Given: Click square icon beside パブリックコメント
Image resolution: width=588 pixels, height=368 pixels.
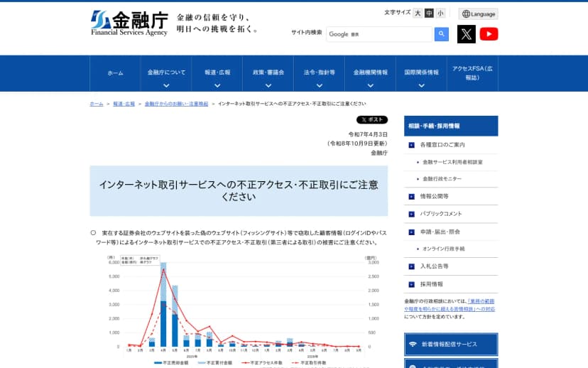Looking at the screenshot, I should tap(411, 215).
